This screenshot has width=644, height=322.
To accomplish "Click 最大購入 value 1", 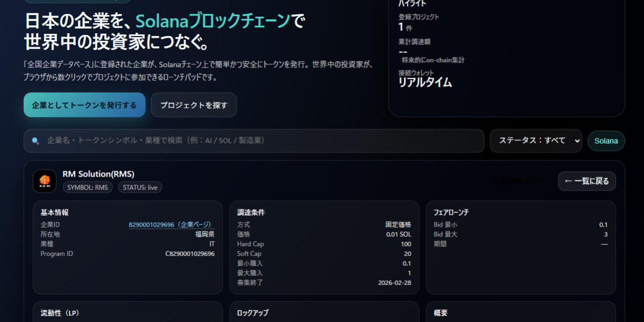I will coord(409,273).
